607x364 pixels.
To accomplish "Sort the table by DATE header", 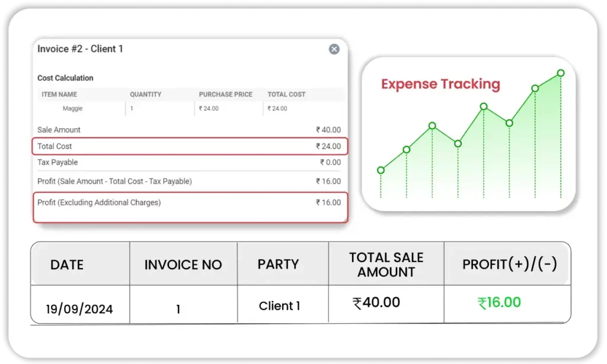I will pyautogui.click(x=67, y=264).
